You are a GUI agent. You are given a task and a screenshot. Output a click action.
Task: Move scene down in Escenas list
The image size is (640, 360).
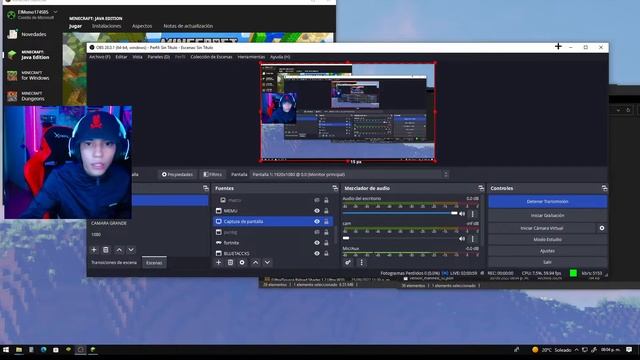(131, 250)
